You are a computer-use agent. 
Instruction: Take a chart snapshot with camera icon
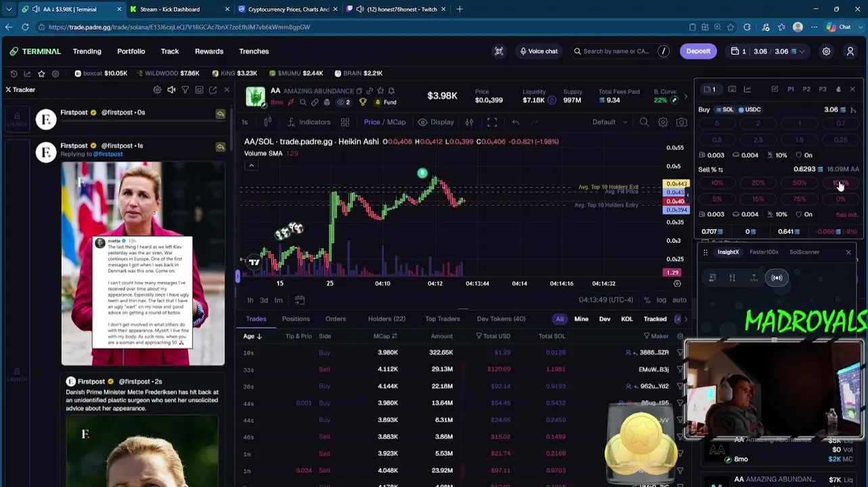pyautogui.click(x=681, y=122)
